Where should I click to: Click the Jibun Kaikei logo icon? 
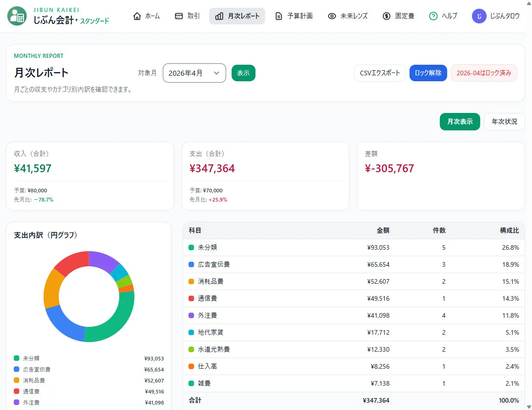click(17, 16)
